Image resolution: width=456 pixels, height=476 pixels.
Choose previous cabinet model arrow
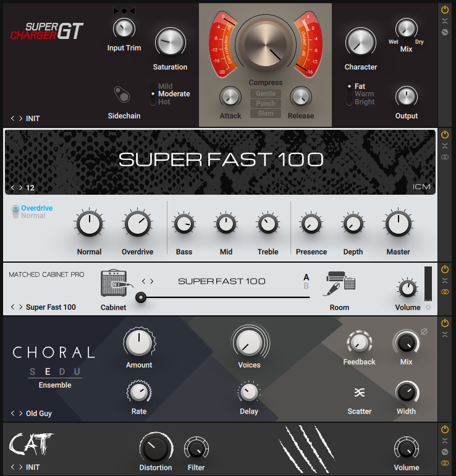144,281
